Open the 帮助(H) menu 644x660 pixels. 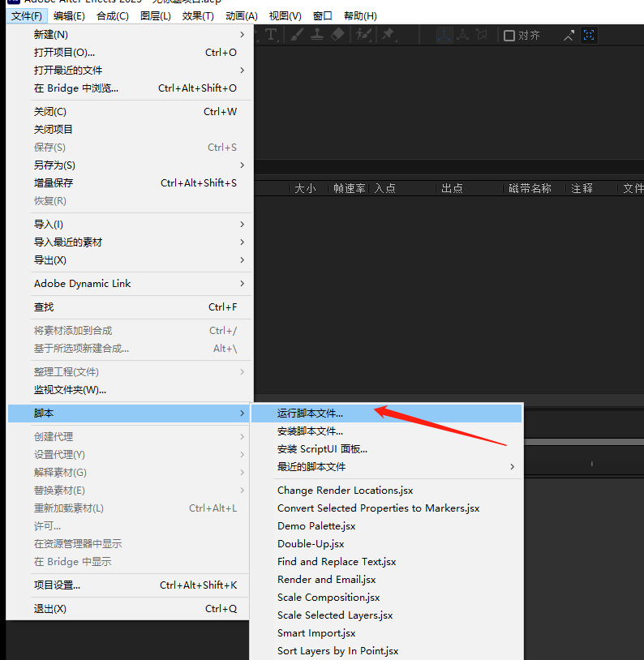point(360,16)
